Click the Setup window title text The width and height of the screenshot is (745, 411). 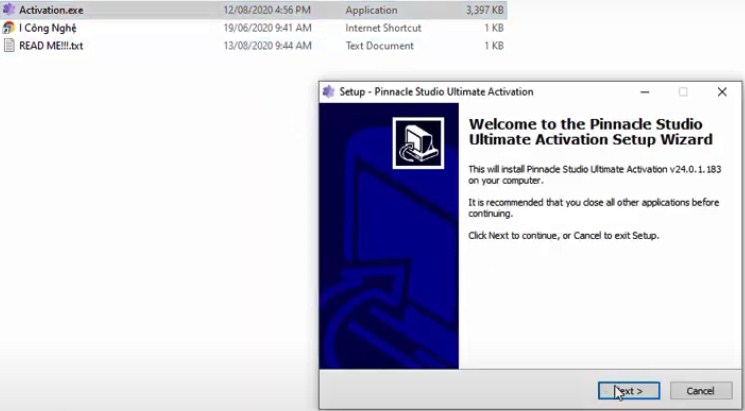pos(436,92)
